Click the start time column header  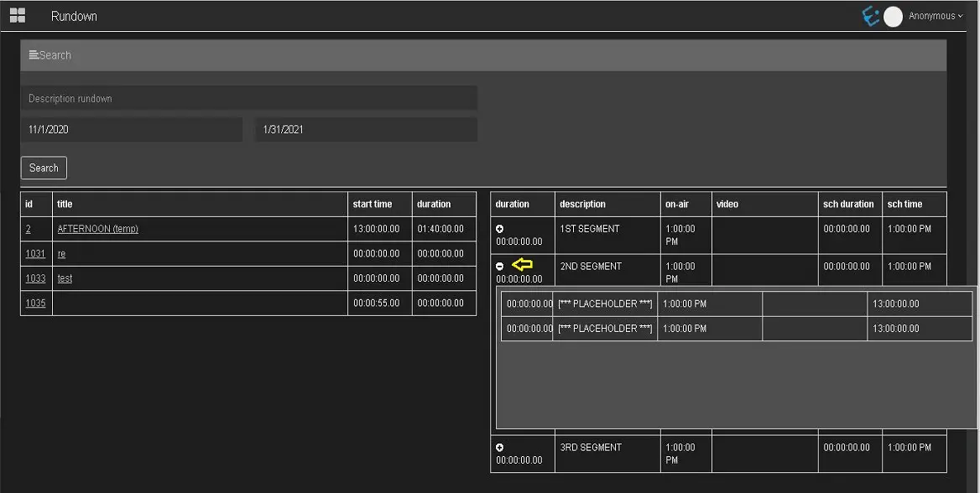click(373, 204)
